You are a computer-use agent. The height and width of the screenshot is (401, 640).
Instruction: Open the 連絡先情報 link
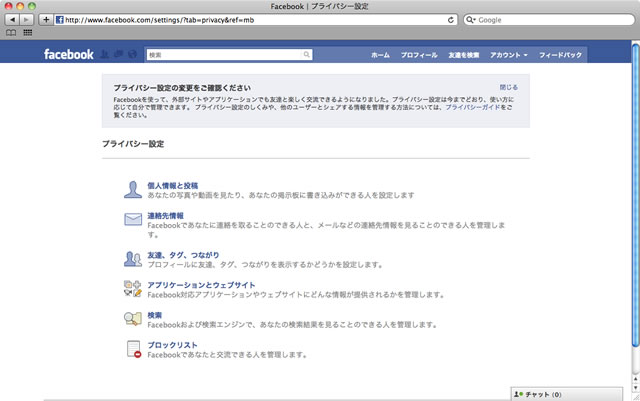click(x=165, y=216)
